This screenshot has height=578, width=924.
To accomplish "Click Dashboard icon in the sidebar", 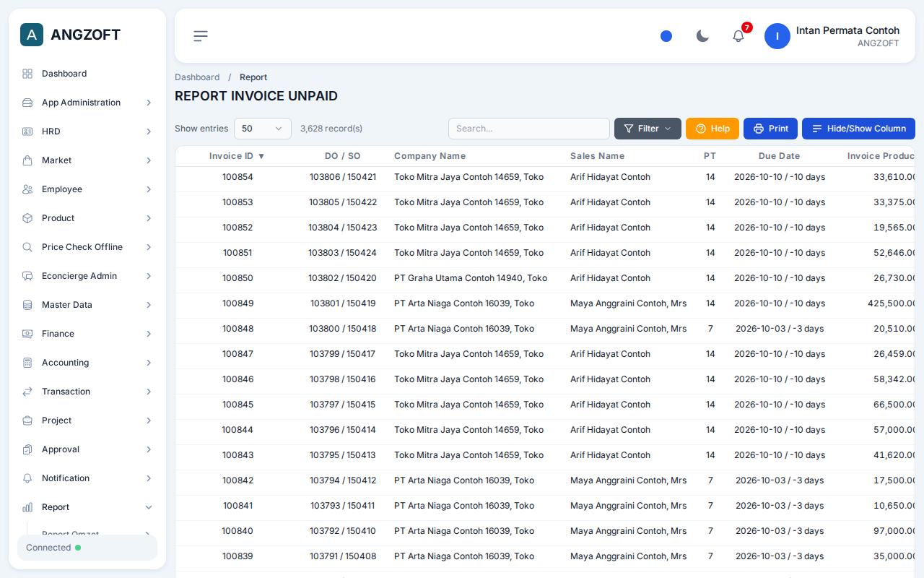I will (27, 74).
